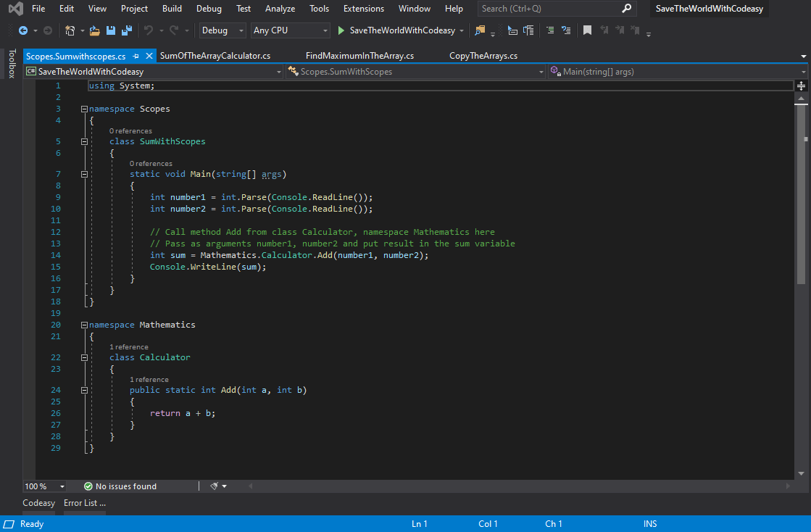Open the Error List panel tab
The image size is (811, 532).
pyautogui.click(x=84, y=503)
